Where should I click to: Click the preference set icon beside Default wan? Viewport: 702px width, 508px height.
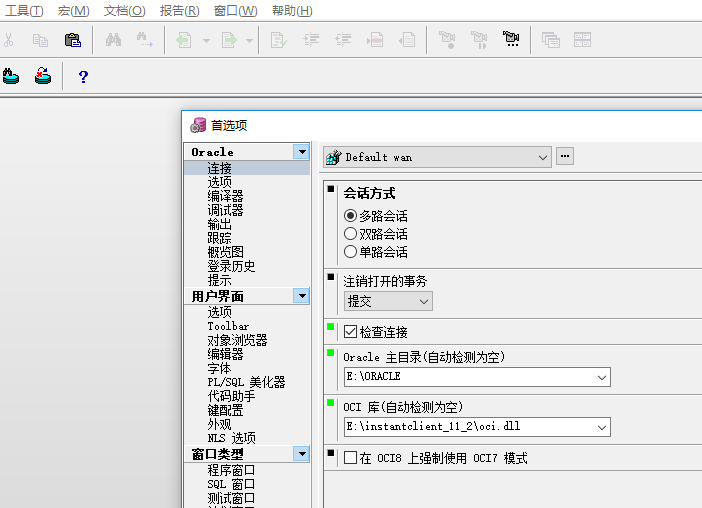334,157
